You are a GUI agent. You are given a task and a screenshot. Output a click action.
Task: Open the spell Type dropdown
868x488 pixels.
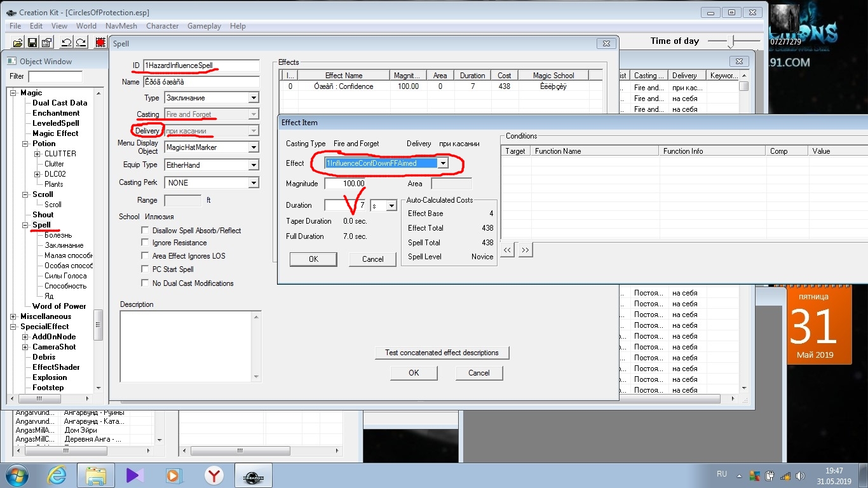[254, 98]
